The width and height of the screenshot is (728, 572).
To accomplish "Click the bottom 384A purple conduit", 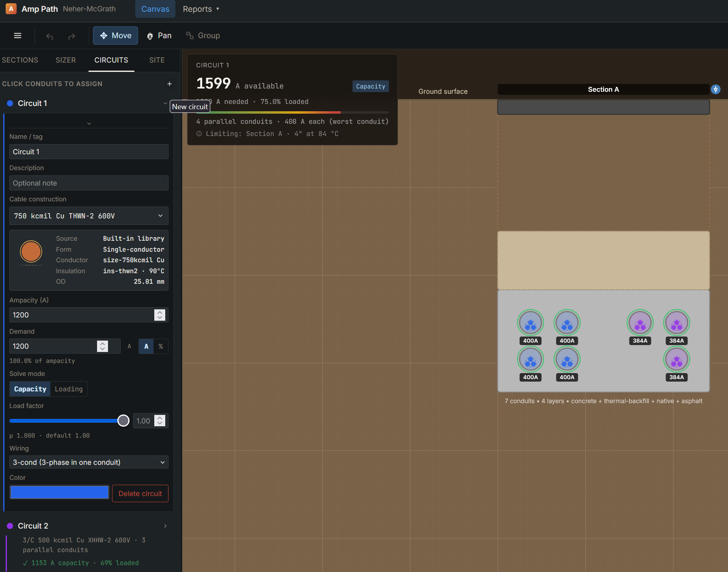I will [676, 360].
